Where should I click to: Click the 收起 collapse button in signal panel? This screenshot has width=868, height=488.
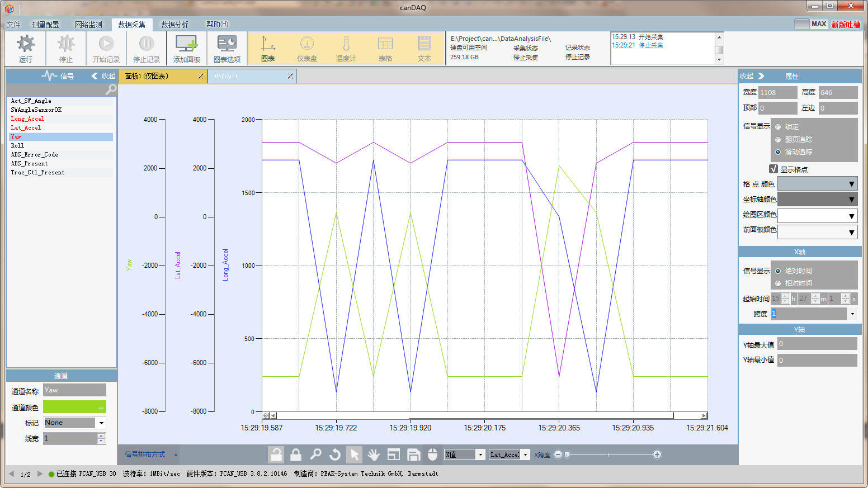(104, 76)
